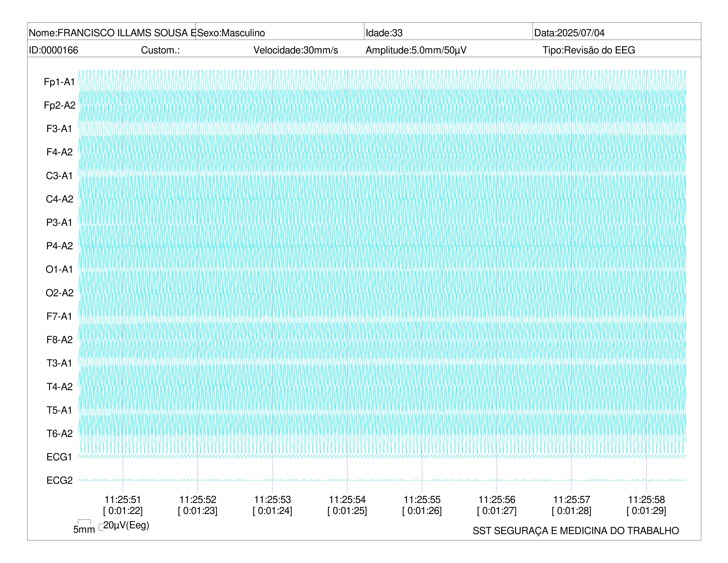Click elapsed time '[ 0:01:25]'

(347, 511)
